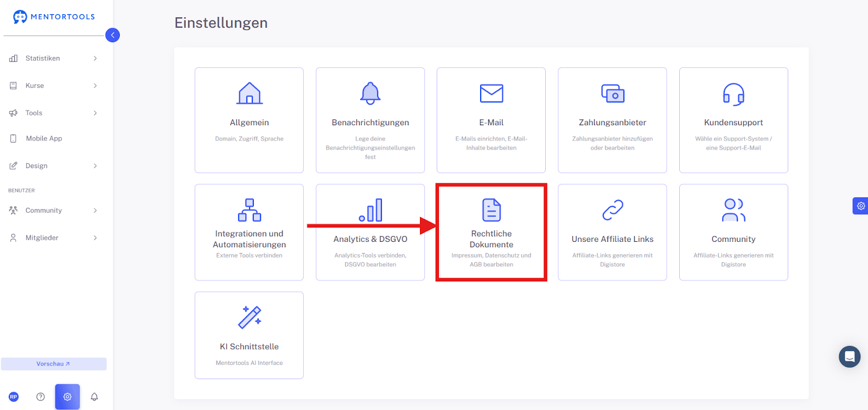Open the Allgemein settings title
The image size is (868, 410).
coord(250,123)
